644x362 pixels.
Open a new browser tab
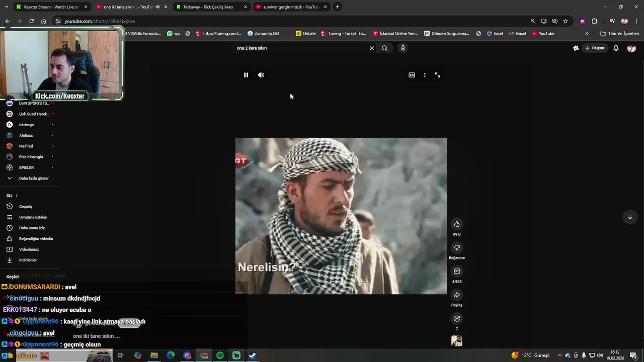337,7
